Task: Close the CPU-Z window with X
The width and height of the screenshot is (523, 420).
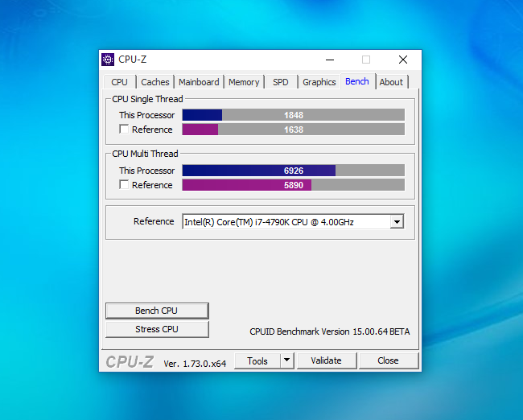Action: tap(403, 60)
